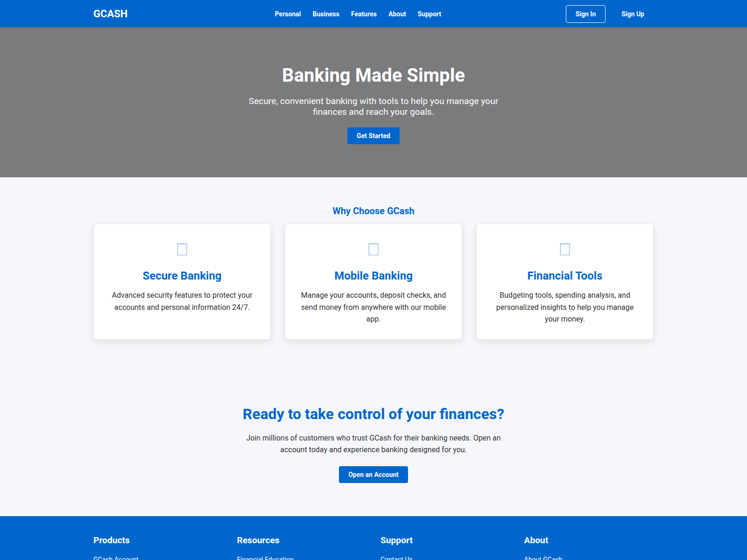Click the Sign In button
Image resolution: width=747 pixels, height=560 pixels.
click(x=585, y=14)
